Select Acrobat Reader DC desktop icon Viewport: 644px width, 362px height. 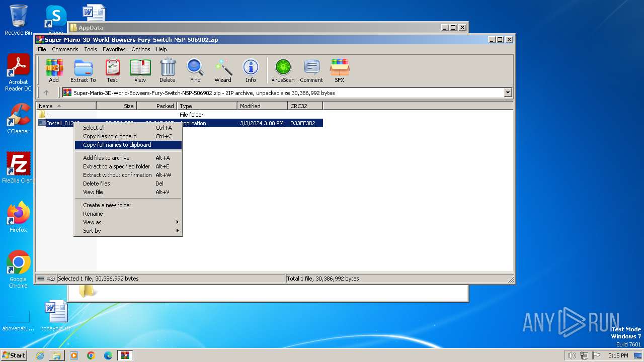tap(18, 73)
